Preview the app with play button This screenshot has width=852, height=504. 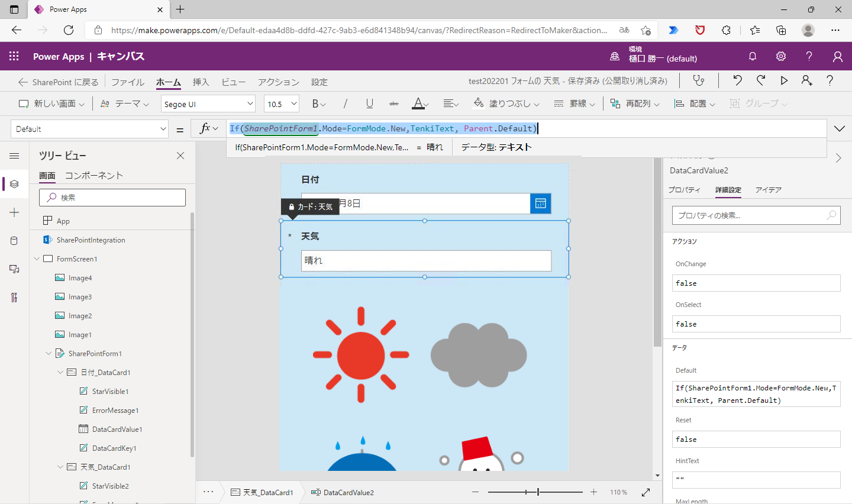[784, 80]
